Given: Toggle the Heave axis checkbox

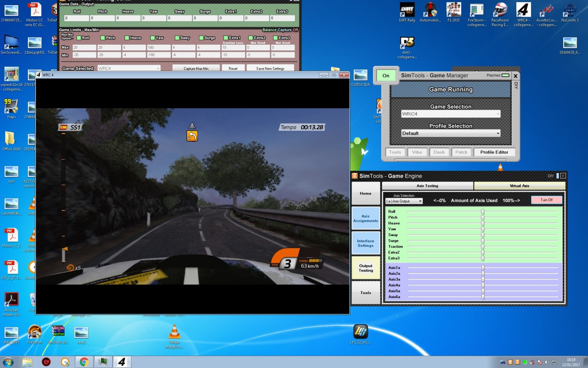Looking at the screenshot, I should pyautogui.click(x=127, y=38).
